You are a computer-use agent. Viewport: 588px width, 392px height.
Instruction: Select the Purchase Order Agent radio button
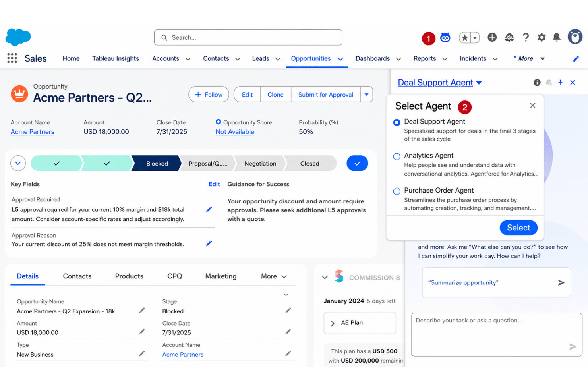397,191
